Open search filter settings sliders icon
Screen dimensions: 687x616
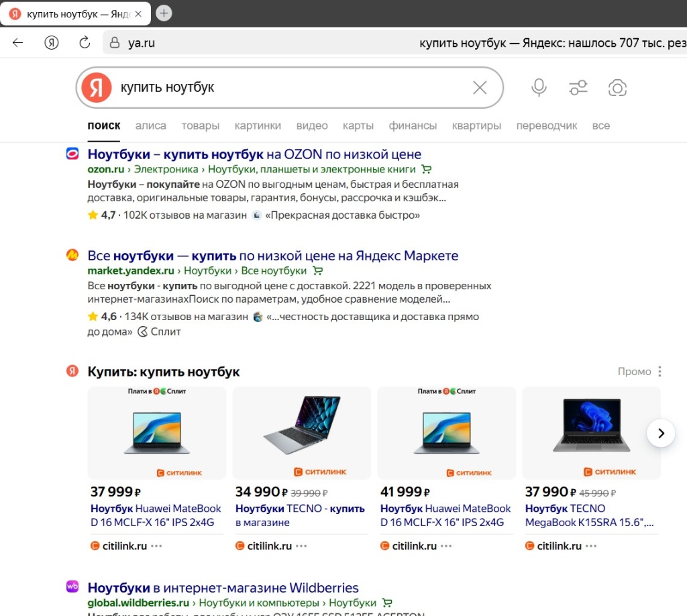click(x=578, y=88)
